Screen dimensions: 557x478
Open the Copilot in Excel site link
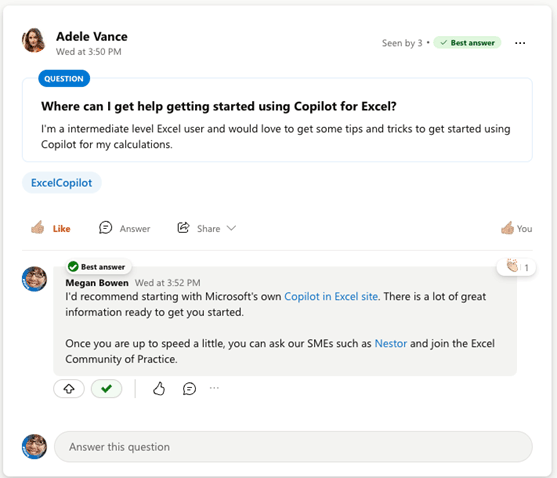click(331, 296)
